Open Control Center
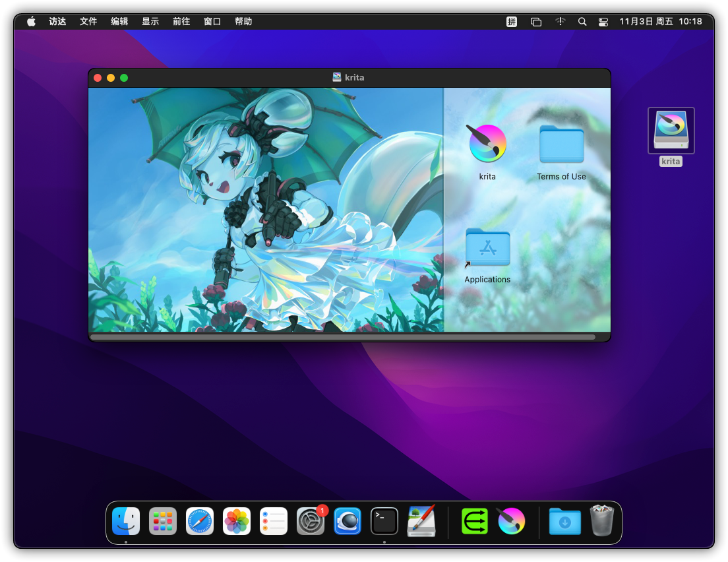 (x=603, y=22)
